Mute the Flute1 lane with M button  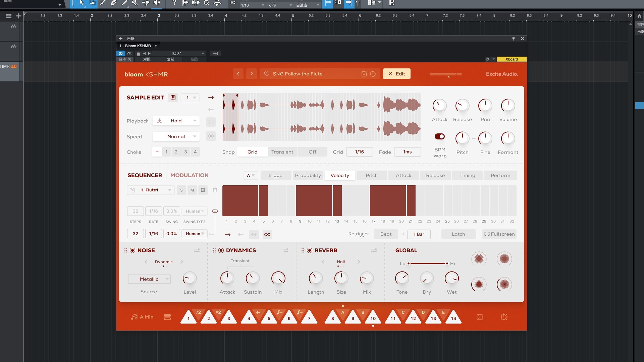(192, 190)
